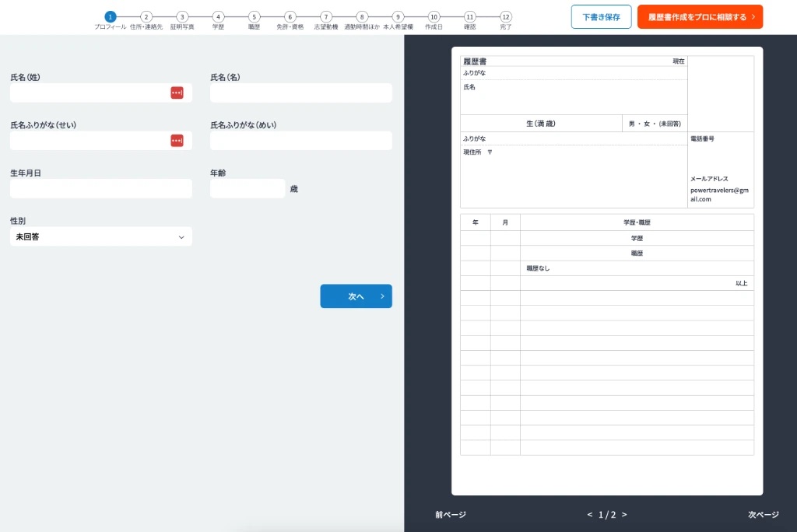Go to next preview page with right arrow
797x532 pixels.
point(624,514)
